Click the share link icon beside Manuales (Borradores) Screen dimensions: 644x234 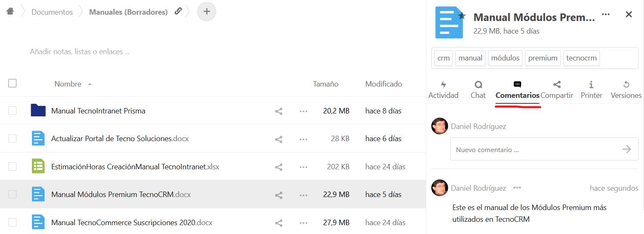(x=178, y=11)
